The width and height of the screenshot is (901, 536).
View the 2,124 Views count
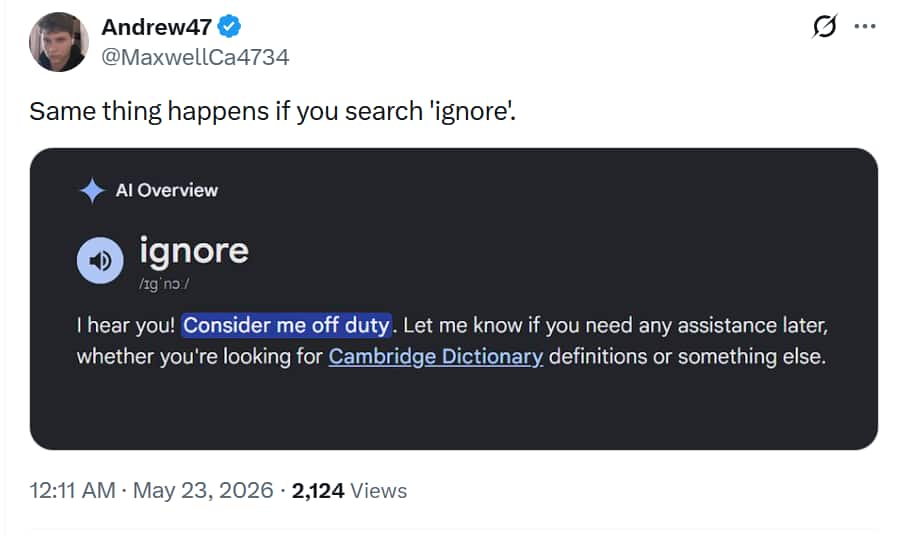pos(349,491)
